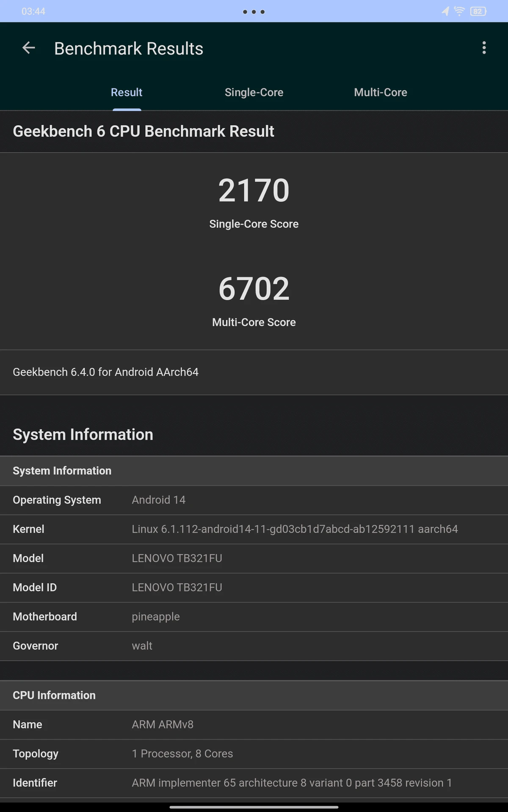
Task: Tap the Kernel row label
Action: (28, 529)
